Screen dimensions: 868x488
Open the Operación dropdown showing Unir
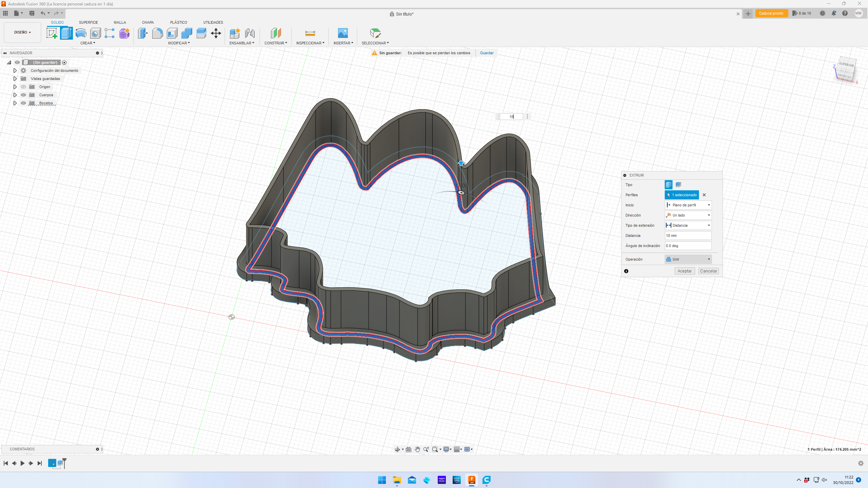(x=688, y=259)
